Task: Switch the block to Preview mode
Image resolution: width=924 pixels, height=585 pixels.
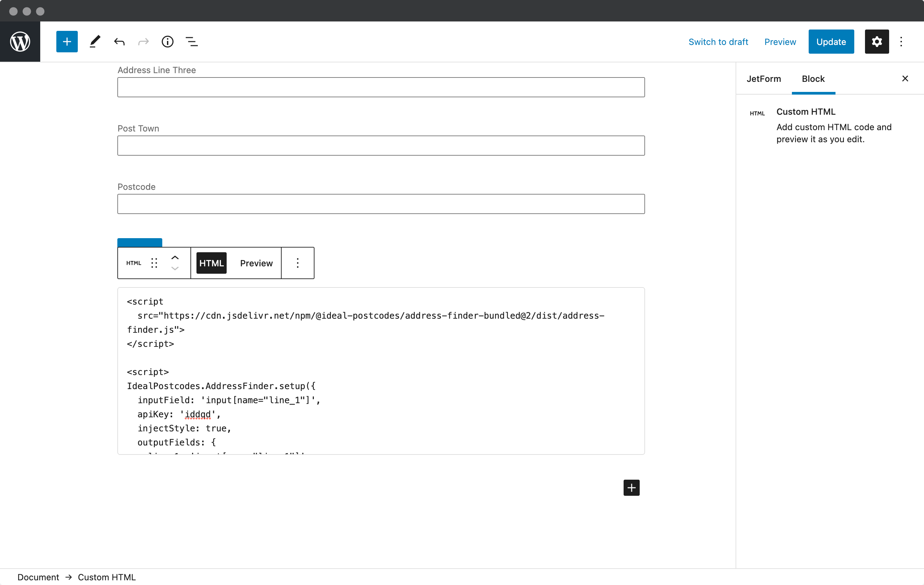Action: 256,263
